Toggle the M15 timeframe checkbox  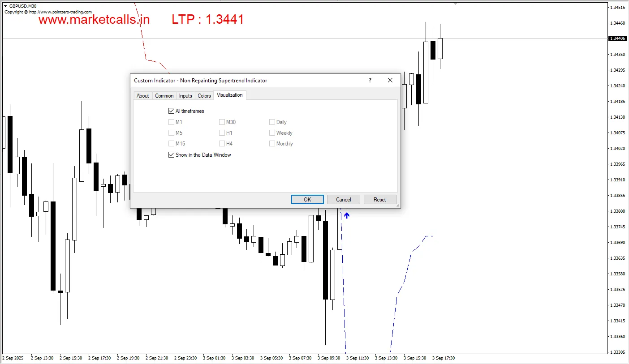point(171,143)
